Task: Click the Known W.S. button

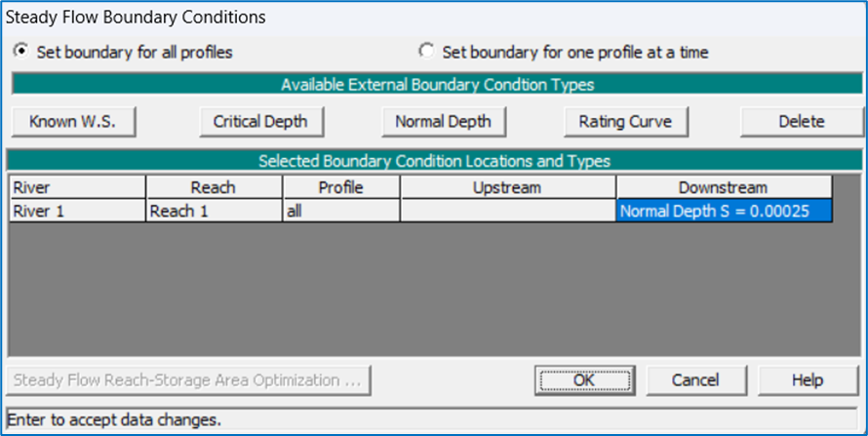Action: click(73, 122)
